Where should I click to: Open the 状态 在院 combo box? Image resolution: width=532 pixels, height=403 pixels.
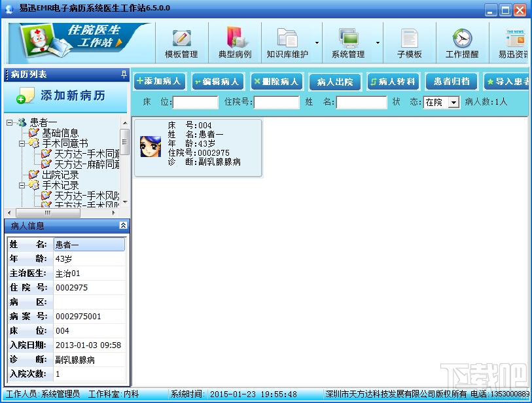pyautogui.click(x=442, y=102)
